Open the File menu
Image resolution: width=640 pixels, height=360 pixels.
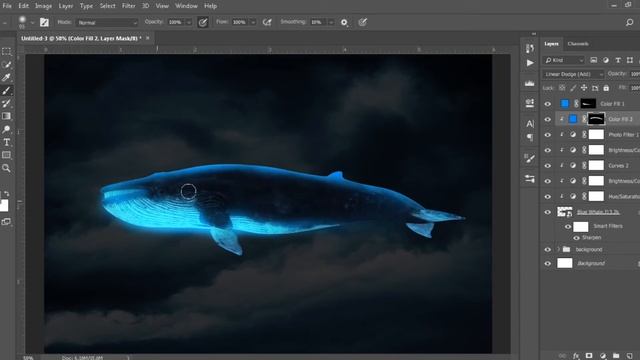click(7, 6)
